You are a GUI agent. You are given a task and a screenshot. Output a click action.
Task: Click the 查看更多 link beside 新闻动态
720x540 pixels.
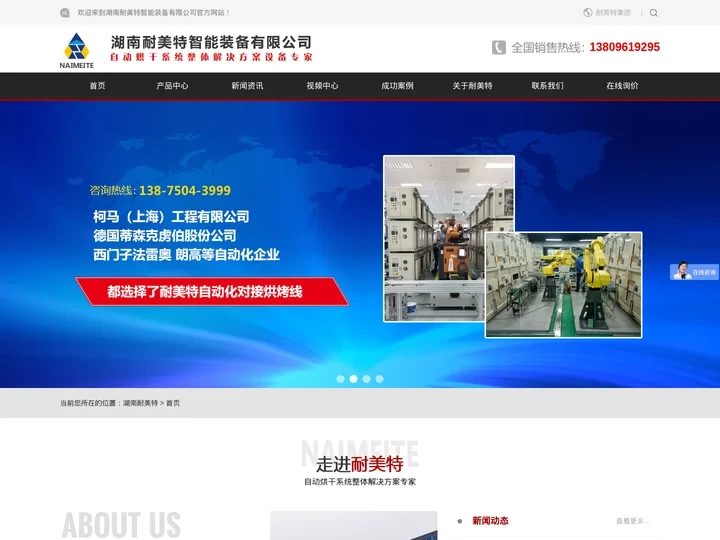point(632,521)
